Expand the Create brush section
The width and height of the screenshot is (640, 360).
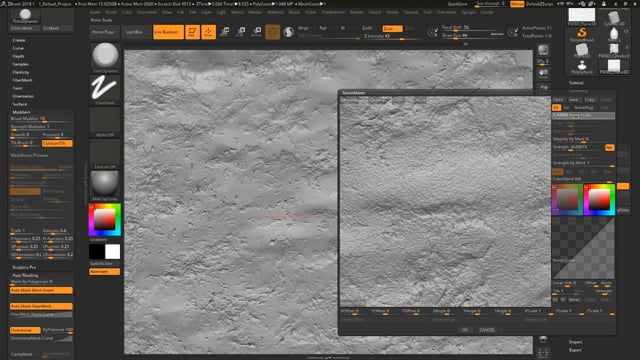click(19, 40)
